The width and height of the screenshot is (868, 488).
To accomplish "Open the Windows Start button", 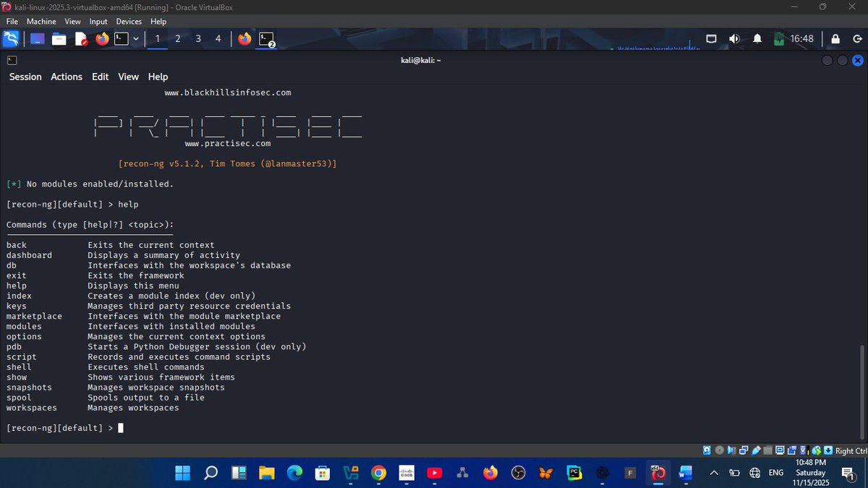I will pos(183,473).
